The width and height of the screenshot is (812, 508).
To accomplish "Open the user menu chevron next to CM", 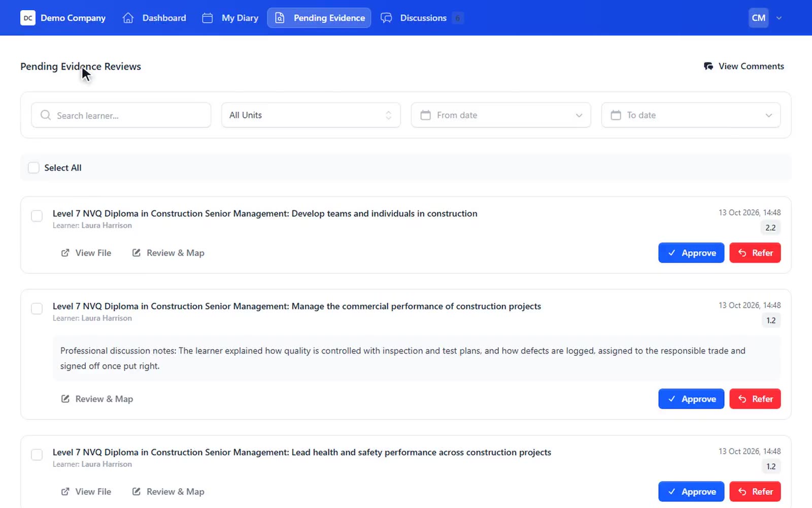I will click(779, 18).
